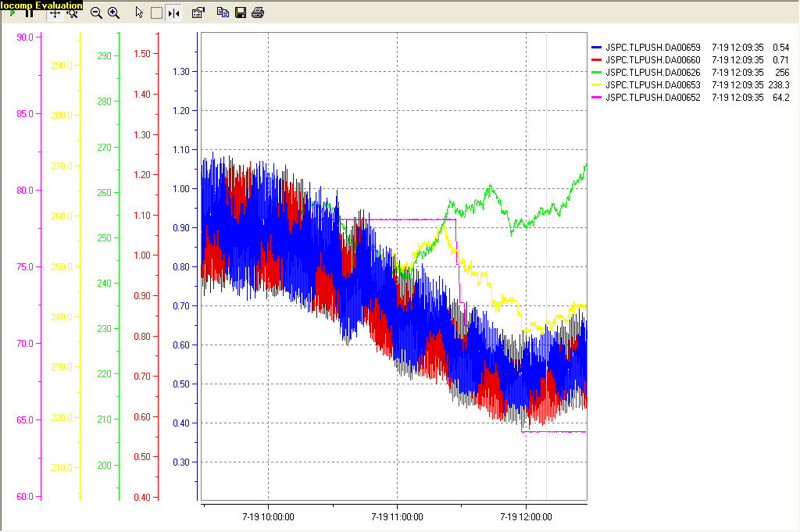This screenshot has width=800, height=532.
Task: Click the zoom out magnifier icon
Action: (x=97, y=13)
